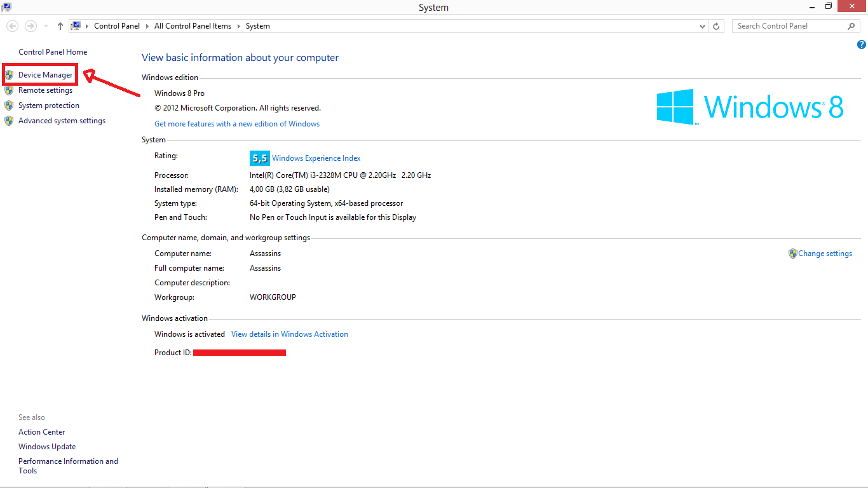Click shield icon beside Advanced system settings
Viewport: 868px width, 488px height.
(x=9, y=121)
